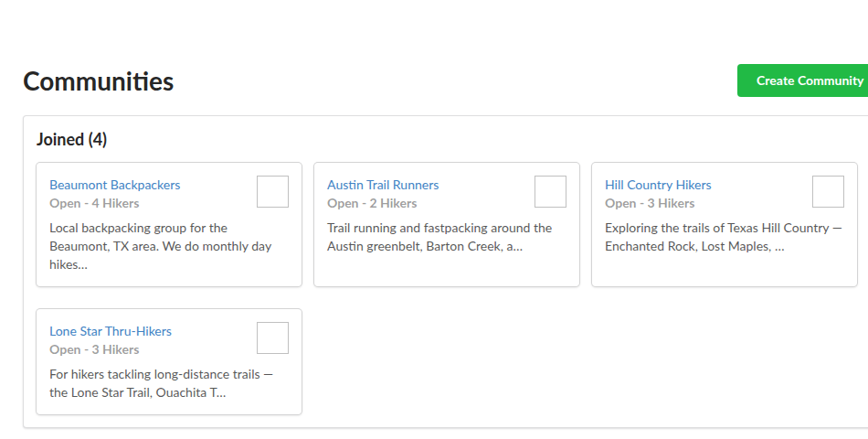This screenshot has height=439, width=868.
Task: Click the Lone Star Thru-Hikers member count text
Action: click(94, 349)
